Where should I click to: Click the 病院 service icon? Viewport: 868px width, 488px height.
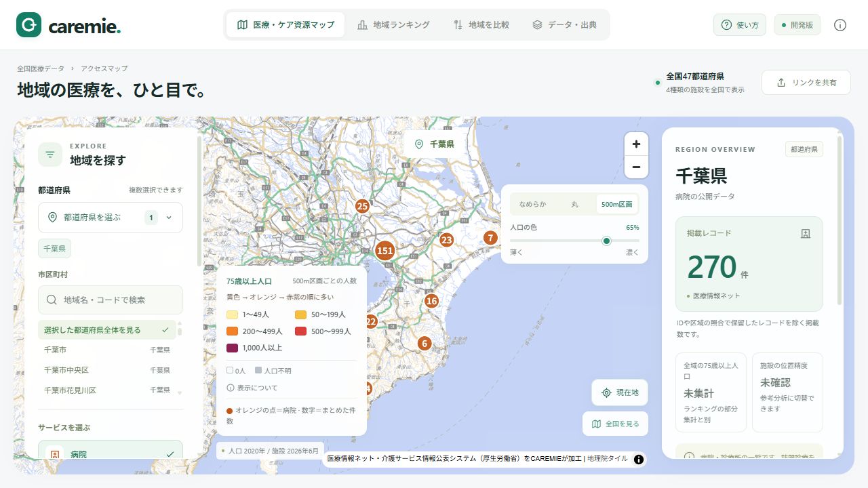[55, 454]
